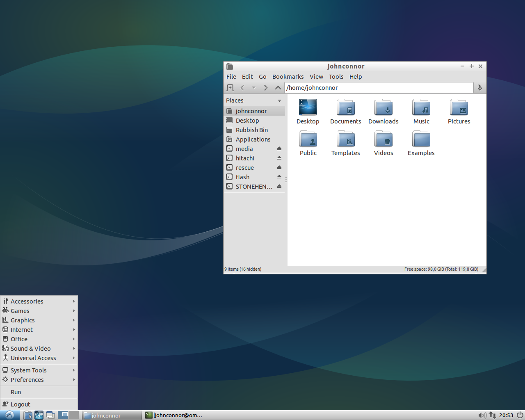The image size is (525, 420).
Task: Open the history dropdown arrow in toolbar
Action: click(x=253, y=88)
